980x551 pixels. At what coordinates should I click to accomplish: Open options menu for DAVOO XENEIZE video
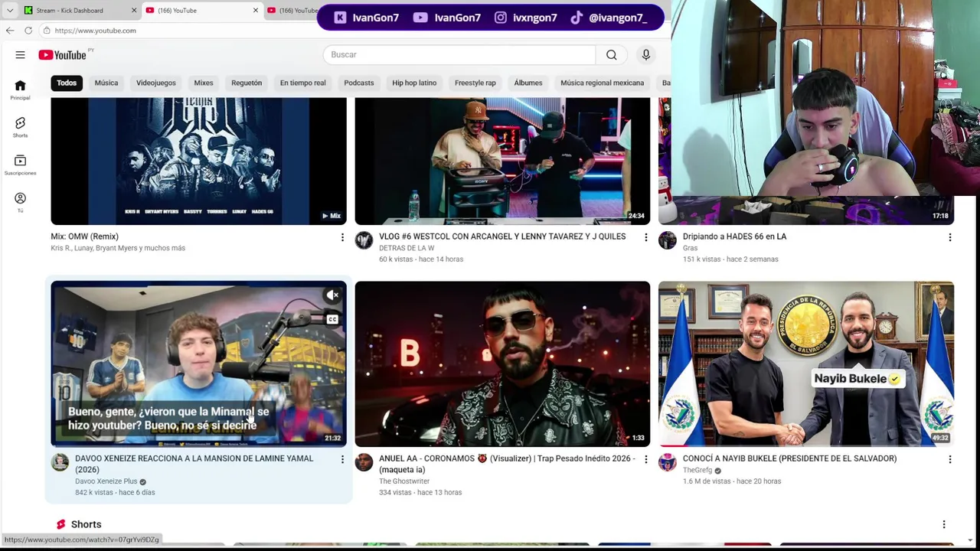(x=342, y=459)
